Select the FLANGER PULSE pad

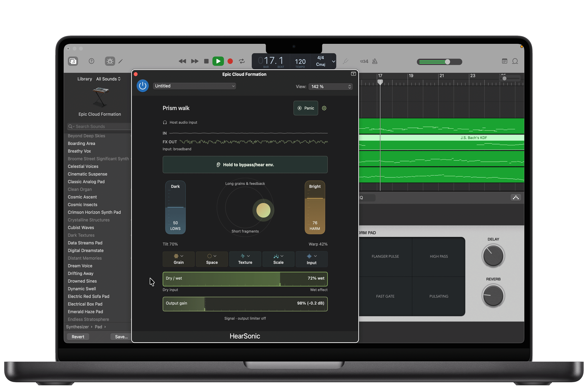coord(385,257)
